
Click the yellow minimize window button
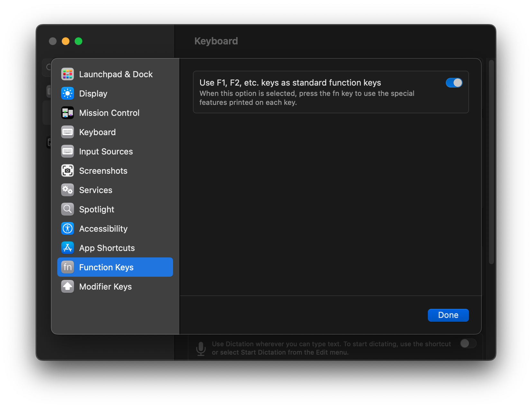pyautogui.click(x=66, y=41)
